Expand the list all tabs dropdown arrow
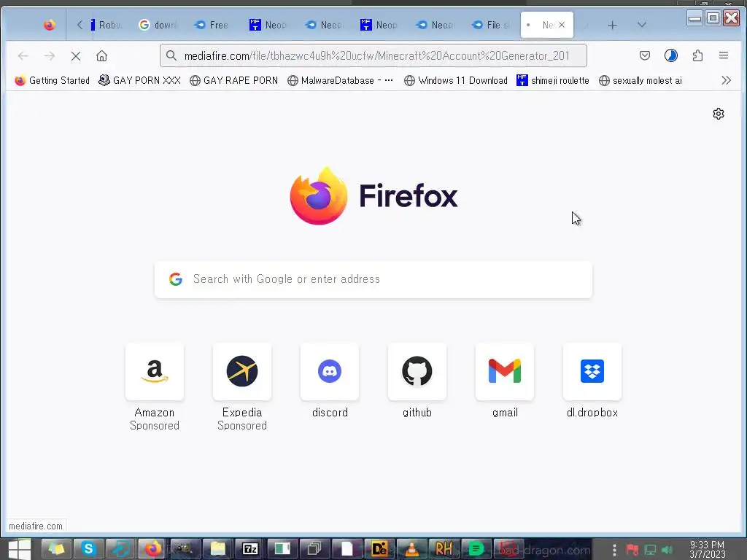The width and height of the screenshot is (747, 560). pos(642,25)
